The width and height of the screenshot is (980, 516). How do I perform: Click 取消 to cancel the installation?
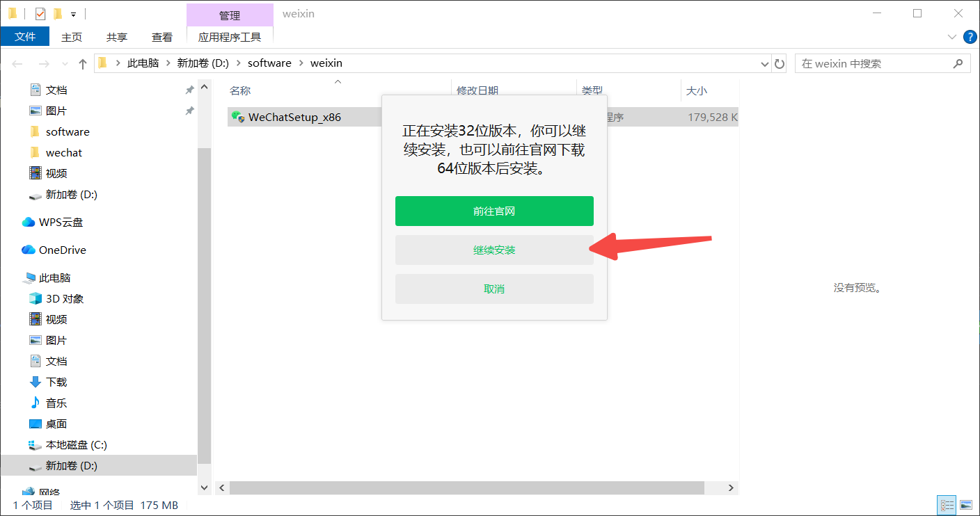(494, 289)
